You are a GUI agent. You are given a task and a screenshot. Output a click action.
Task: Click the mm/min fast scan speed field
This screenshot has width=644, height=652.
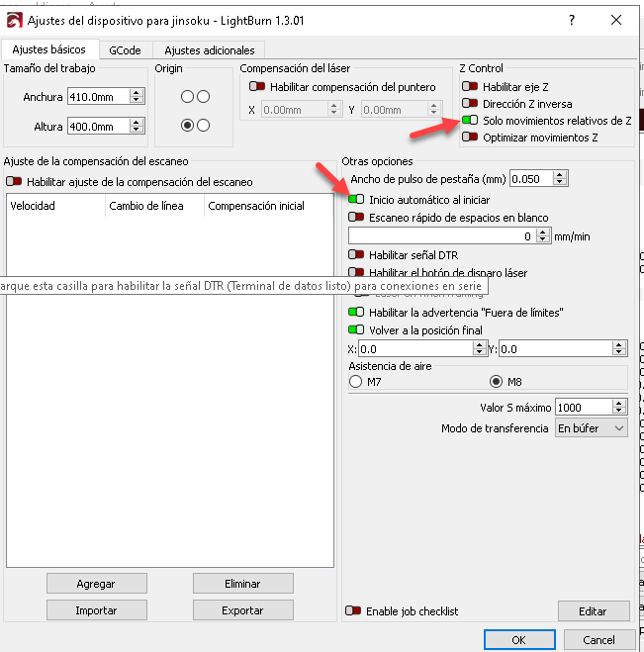pos(442,236)
